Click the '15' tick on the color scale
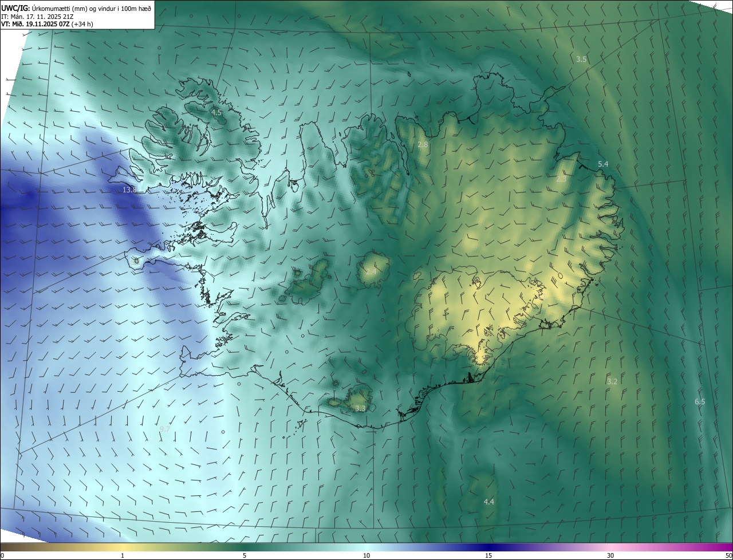Viewport: 733px width, 560px height. point(488,555)
